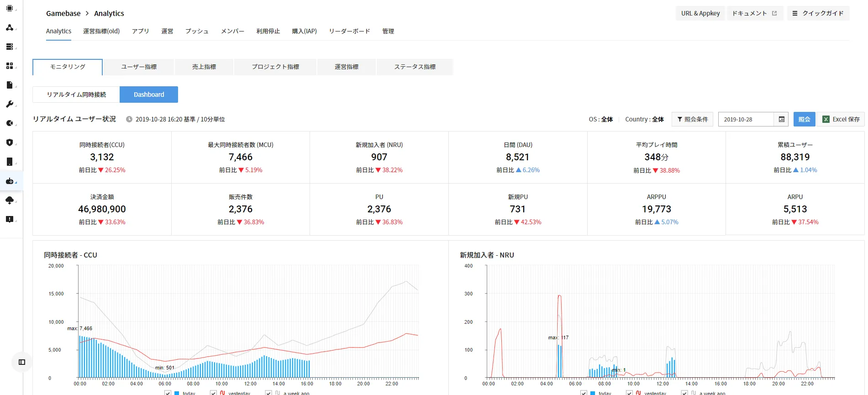Open the プッシュ menu item
This screenshot has width=868, height=395.
(x=197, y=31)
